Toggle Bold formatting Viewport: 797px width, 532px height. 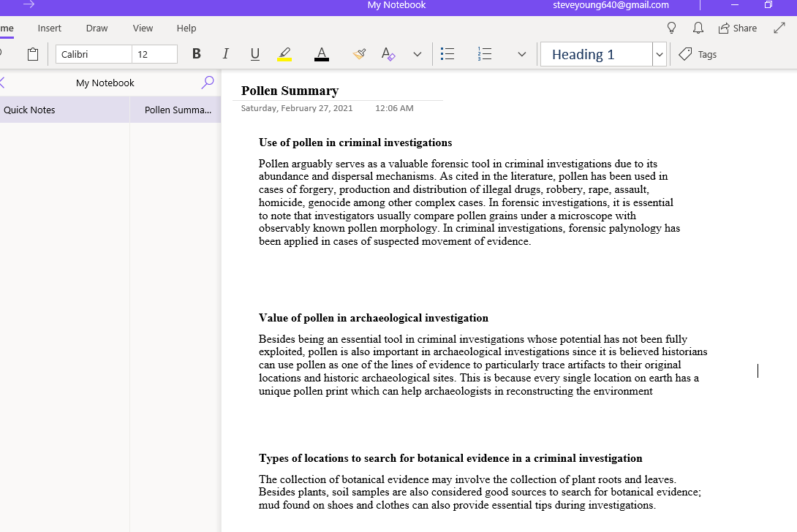point(196,54)
